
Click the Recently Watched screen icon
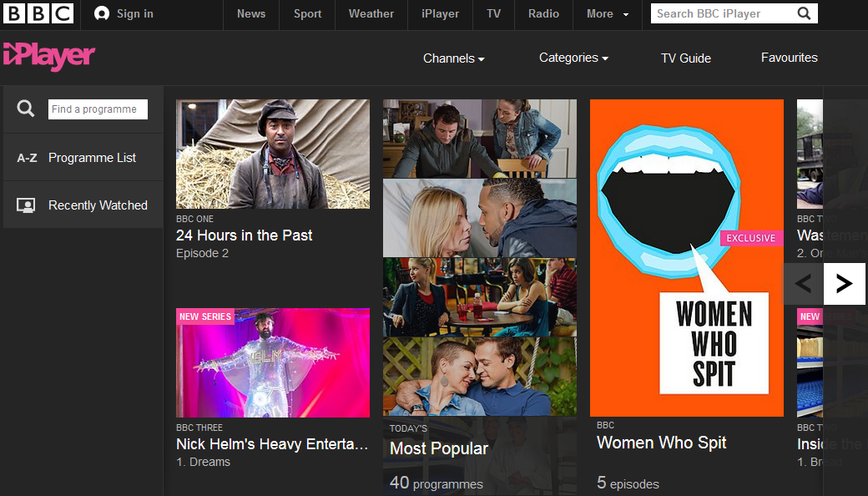click(x=26, y=205)
